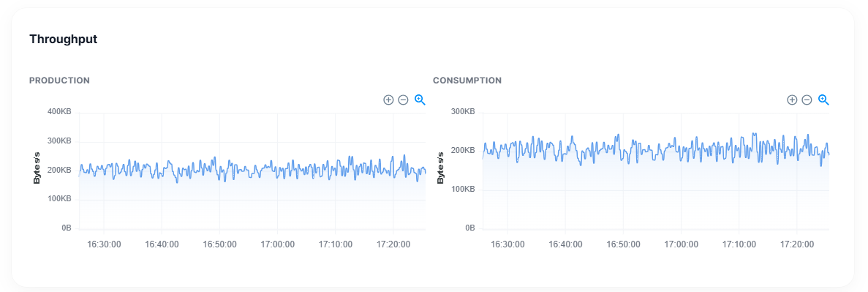
Task: Click the PRODUCTION chart label
Action: [59, 81]
